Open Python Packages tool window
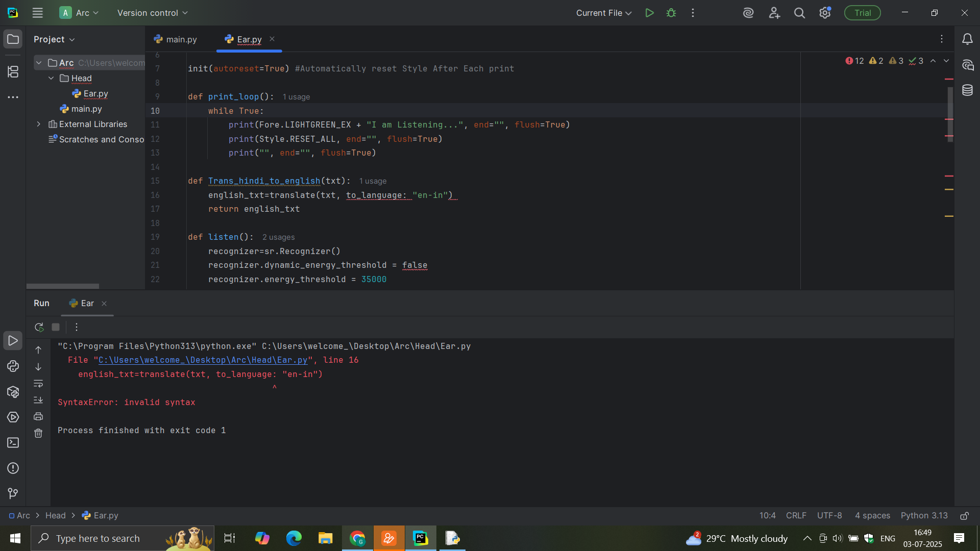The width and height of the screenshot is (980, 551). 13,392
